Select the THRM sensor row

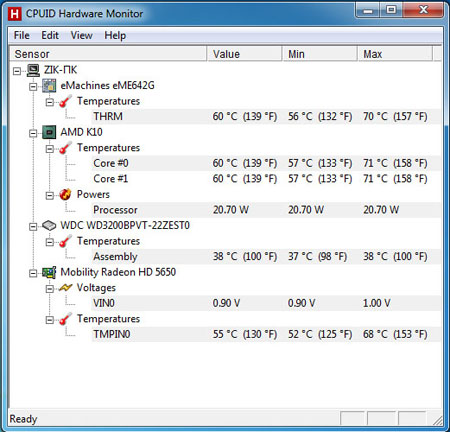tap(267, 117)
